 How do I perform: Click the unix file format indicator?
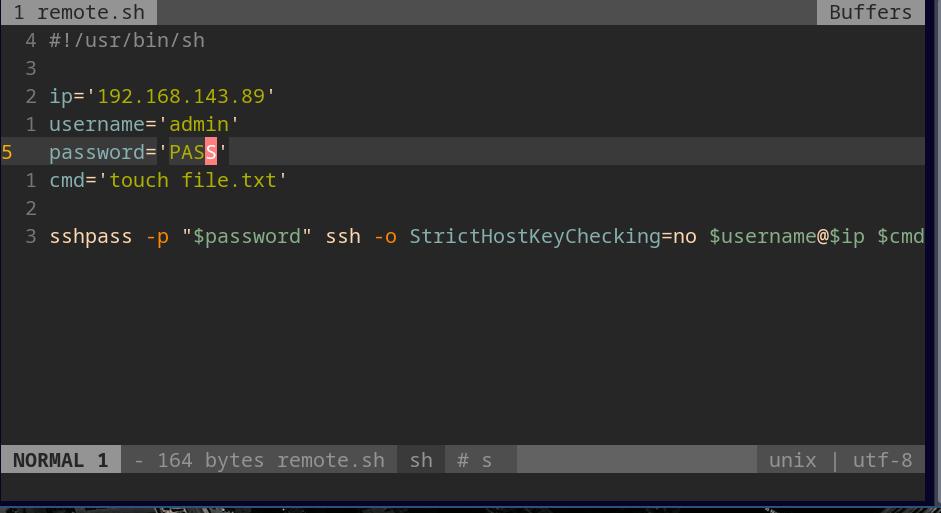click(x=792, y=460)
